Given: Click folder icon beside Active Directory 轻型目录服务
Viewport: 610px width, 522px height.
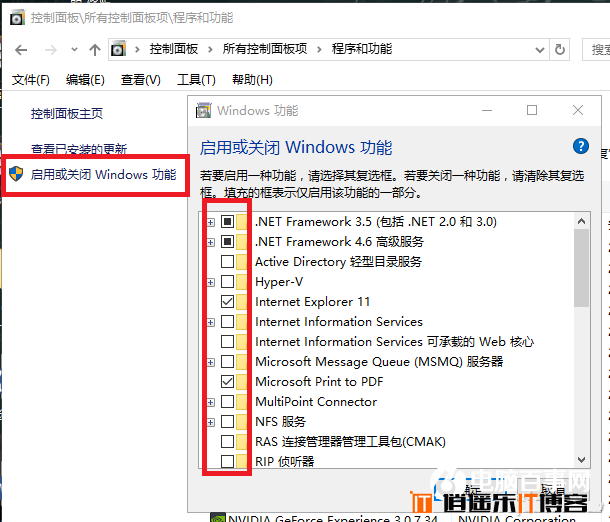Looking at the screenshot, I should click(x=242, y=261).
